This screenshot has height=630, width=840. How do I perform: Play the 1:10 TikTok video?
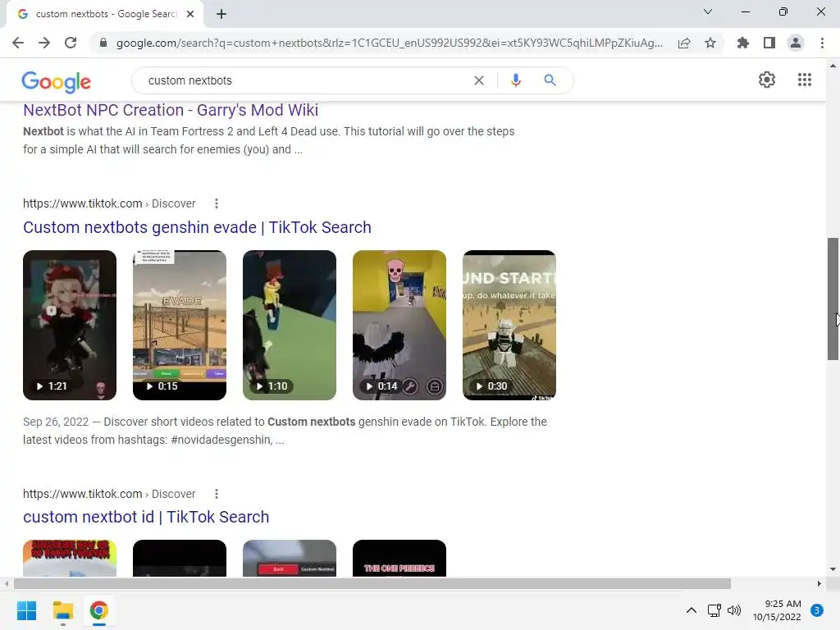pyautogui.click(x=290, y=325)
